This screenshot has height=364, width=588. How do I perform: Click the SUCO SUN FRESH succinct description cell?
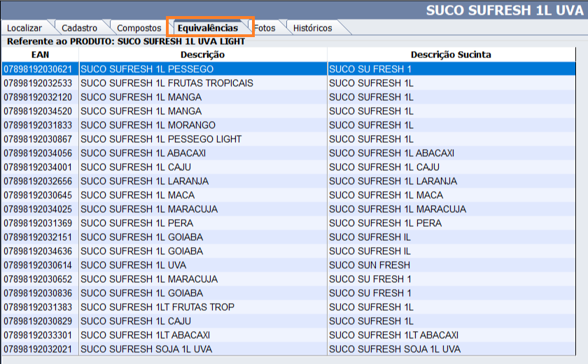pos(370,265)
